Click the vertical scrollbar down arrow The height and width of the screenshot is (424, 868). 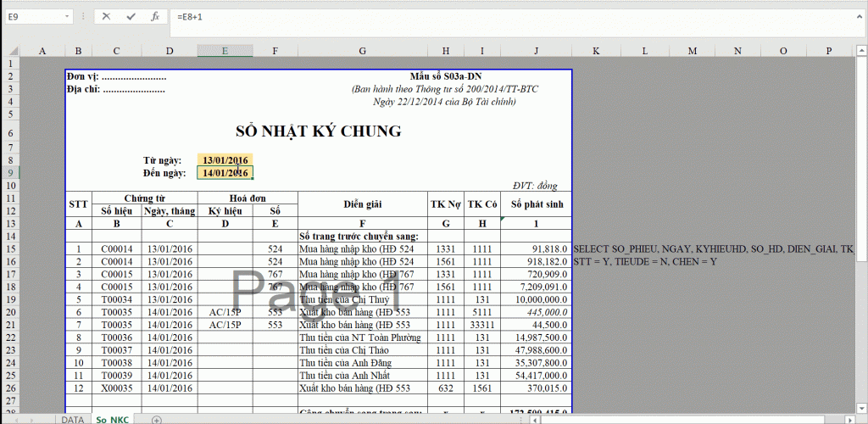pos(862,408)
